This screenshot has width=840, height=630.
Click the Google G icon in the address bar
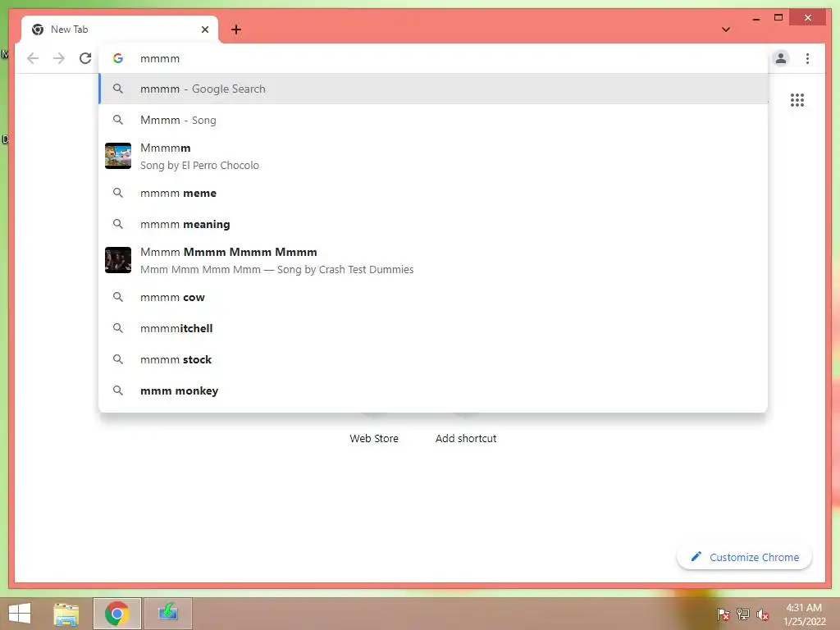118,58
